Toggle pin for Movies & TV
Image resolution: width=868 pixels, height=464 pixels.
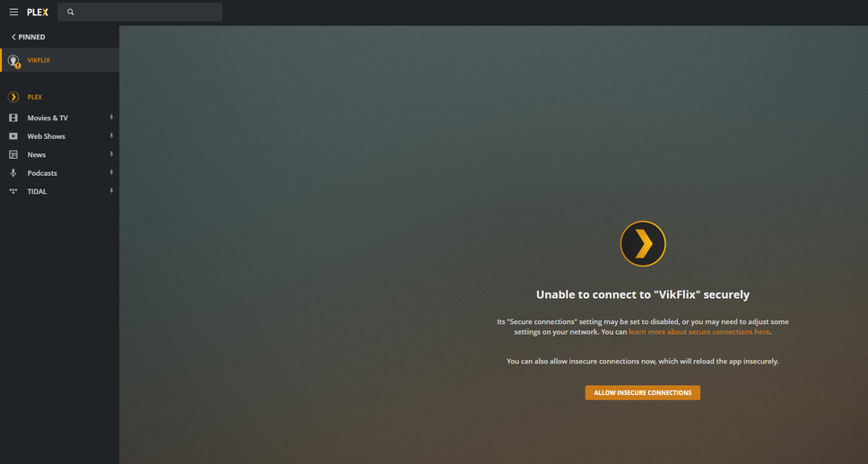point(111,118)
